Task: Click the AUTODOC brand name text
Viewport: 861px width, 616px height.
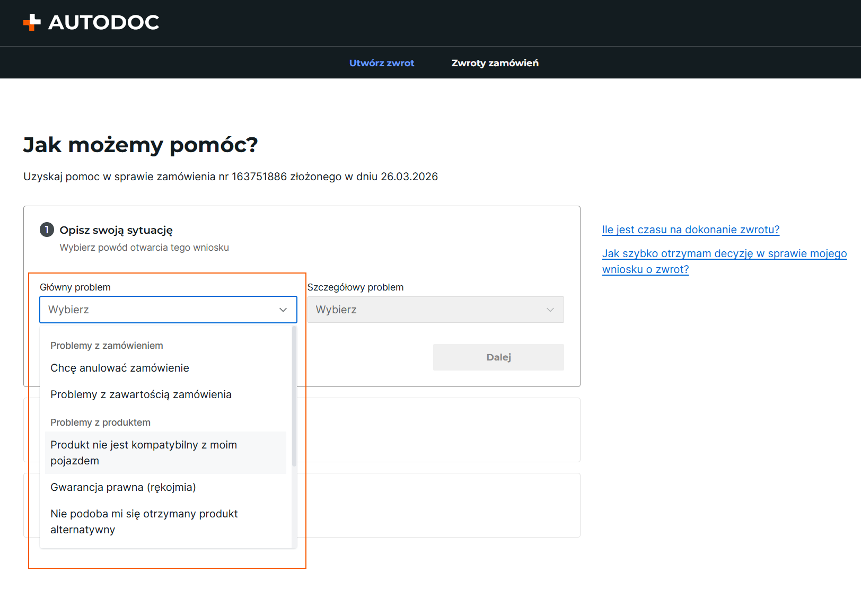Action: tap(104, 22)
